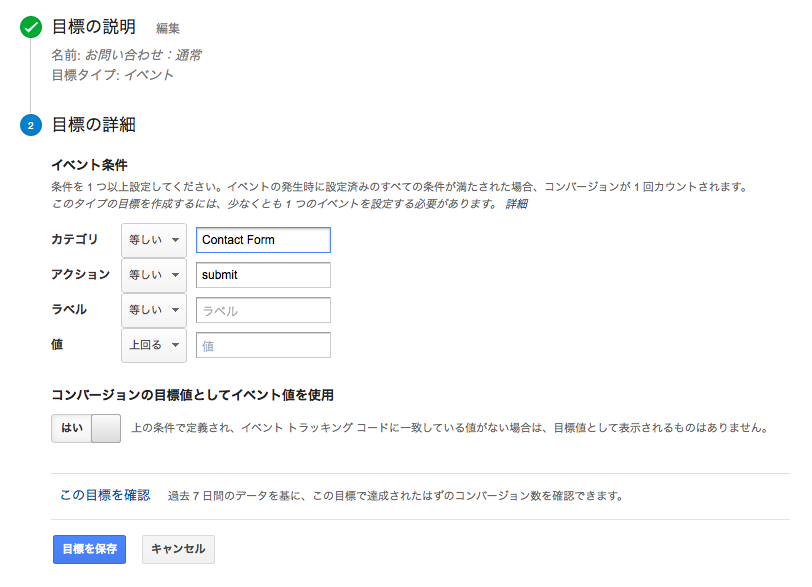Open the 値 comparison dropdown showing 上回る
Screen dimensions: 812x587
[154, 345]
